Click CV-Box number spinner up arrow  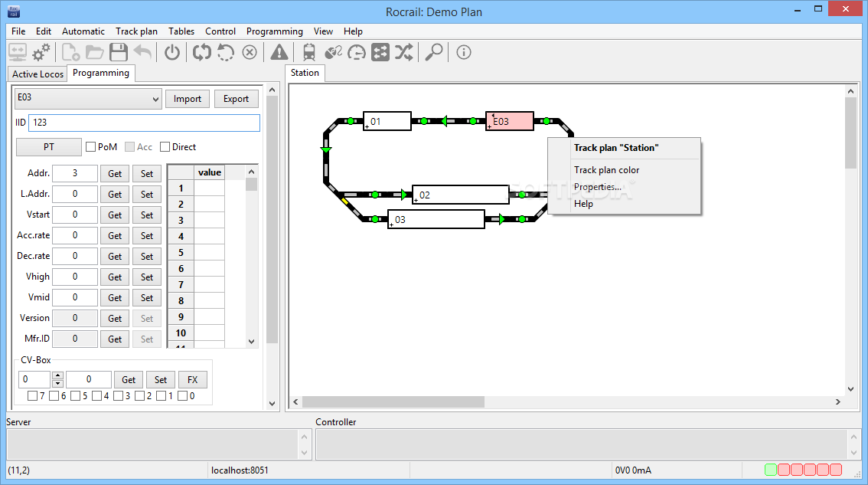pyautogui.click(x=57, y=375)
